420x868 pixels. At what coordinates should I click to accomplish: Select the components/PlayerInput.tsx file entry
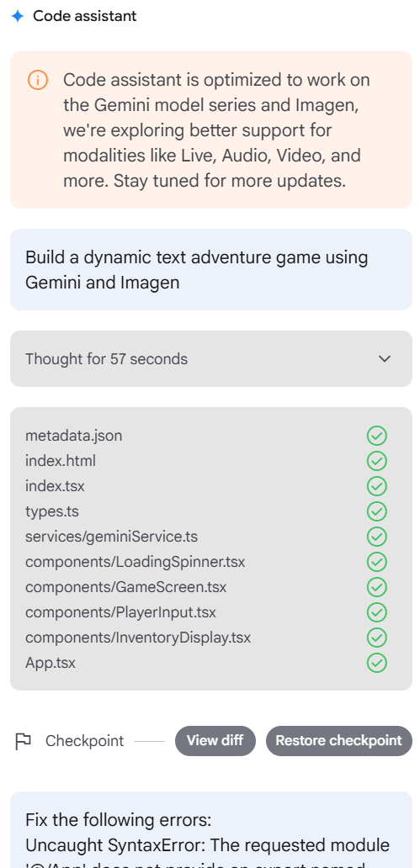121,612
